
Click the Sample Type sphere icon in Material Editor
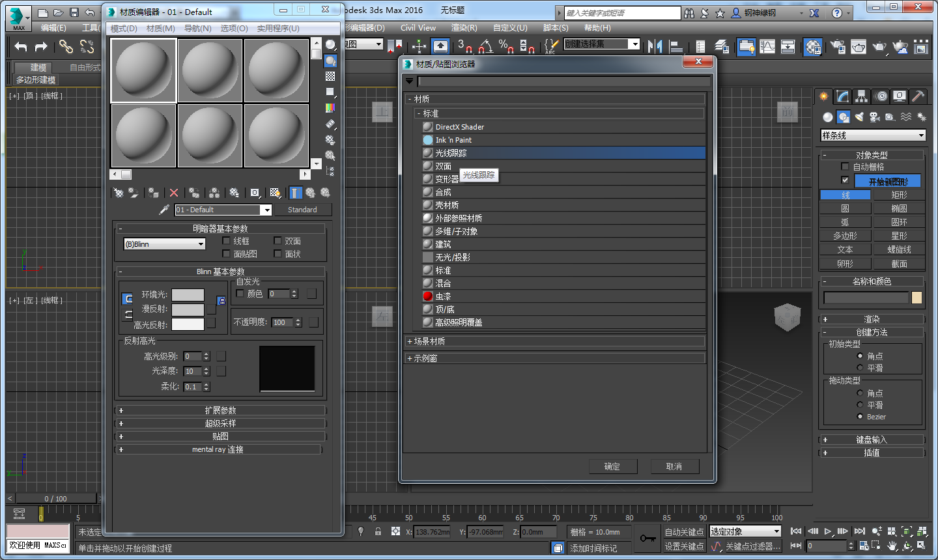330,45
